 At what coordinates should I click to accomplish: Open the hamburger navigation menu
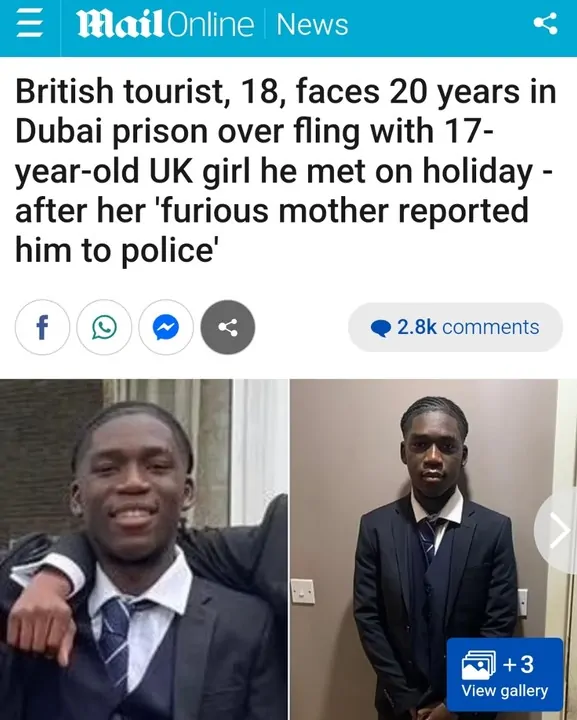[x=30, y=24]
